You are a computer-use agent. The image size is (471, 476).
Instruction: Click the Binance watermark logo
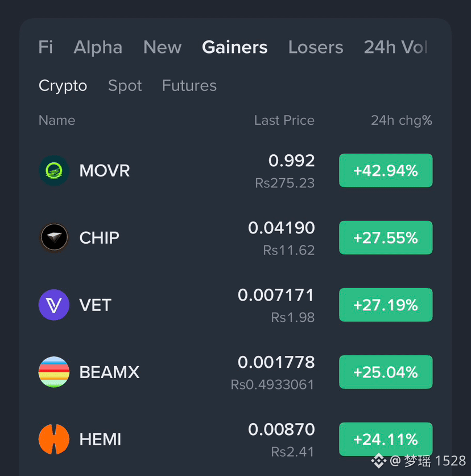(378, 461)
